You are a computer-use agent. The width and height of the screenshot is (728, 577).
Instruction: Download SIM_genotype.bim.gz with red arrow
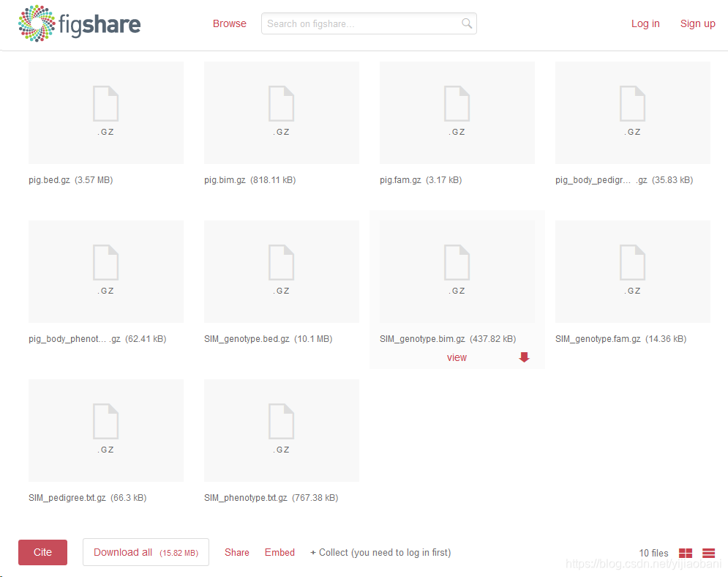coord(524,357)
